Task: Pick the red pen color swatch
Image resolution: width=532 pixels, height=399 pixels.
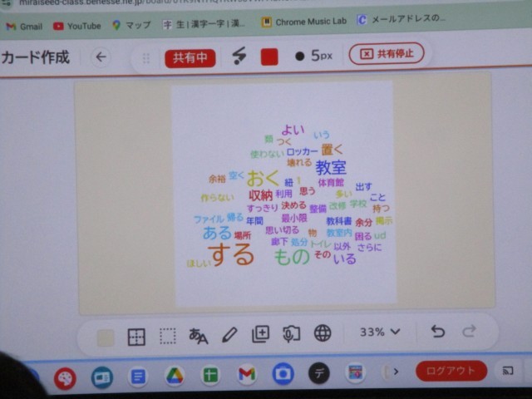Action: (268, 57)
